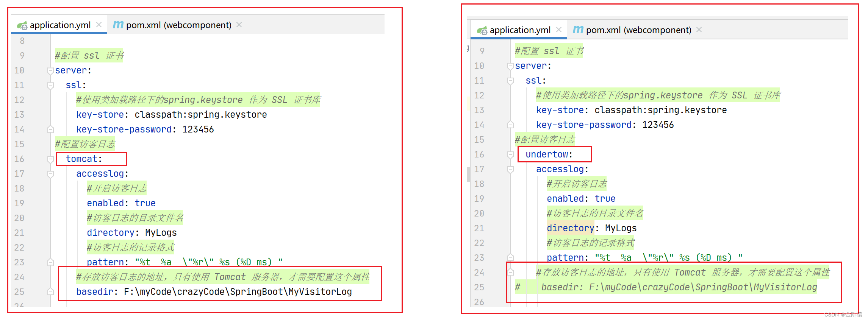Click pattern value string in right editor

click(x=669, y=258)
